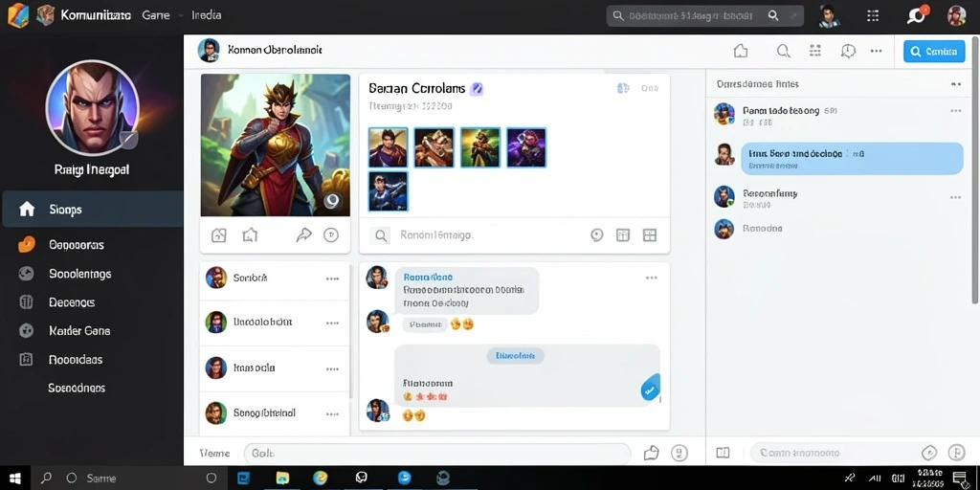This screenshot has height=490, width=980.
Task: Click the cube icon beside Komunitare
Action: 45,15
